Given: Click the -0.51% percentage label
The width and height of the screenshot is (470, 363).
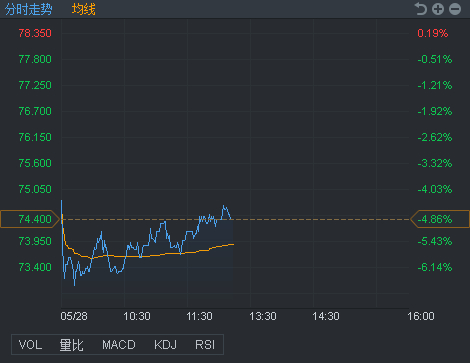Looking at the screenshot, I should click(x=435, y=59).
